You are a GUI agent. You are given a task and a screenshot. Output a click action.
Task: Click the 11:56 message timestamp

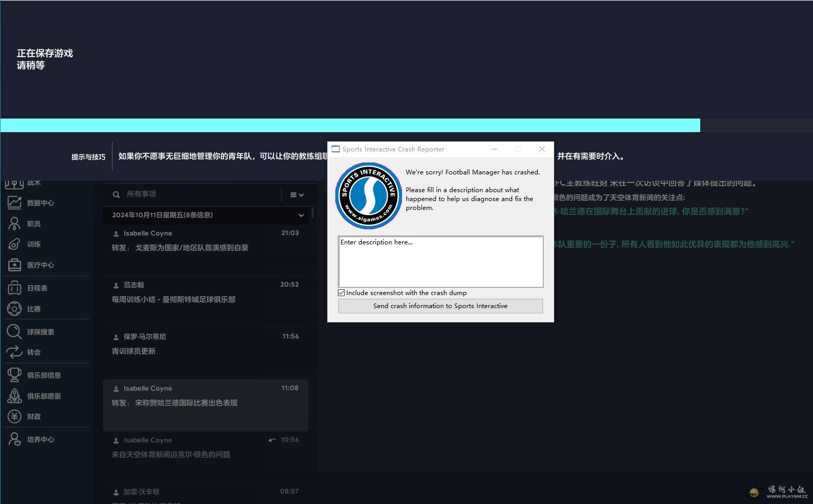click(x=290, y=336)
